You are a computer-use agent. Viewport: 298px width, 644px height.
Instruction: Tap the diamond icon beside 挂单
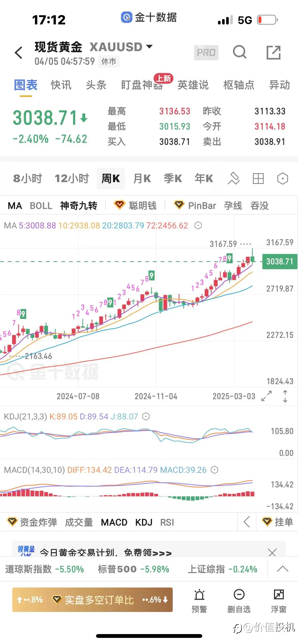click(267, 522)
